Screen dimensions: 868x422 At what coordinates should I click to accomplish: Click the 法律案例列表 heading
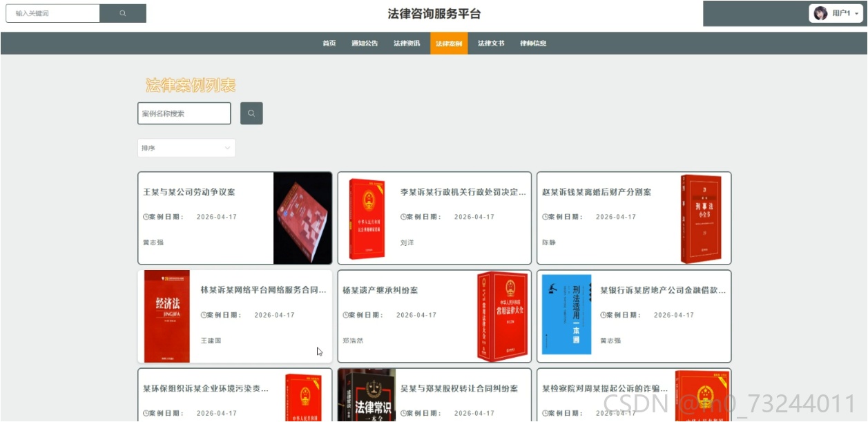click(191, 85)
